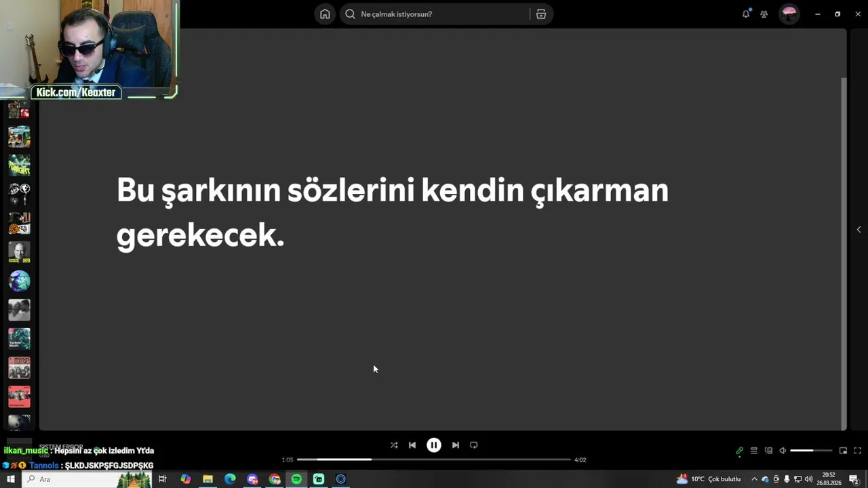Open the play queue
The image size is (868, 488).
click(x=754, y=451)
